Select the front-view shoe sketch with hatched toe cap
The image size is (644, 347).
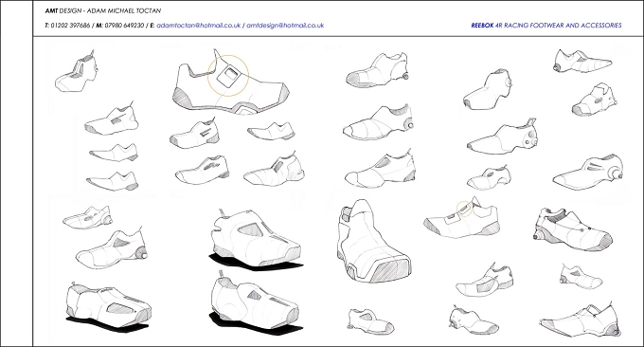373,242
